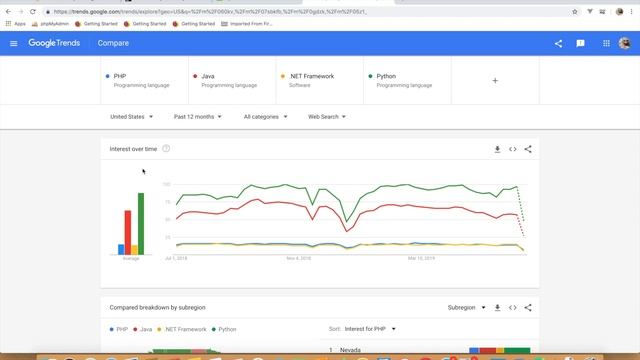Click the Java legend entry in breakdown
The image size is (640, 360).
point(142,329)
